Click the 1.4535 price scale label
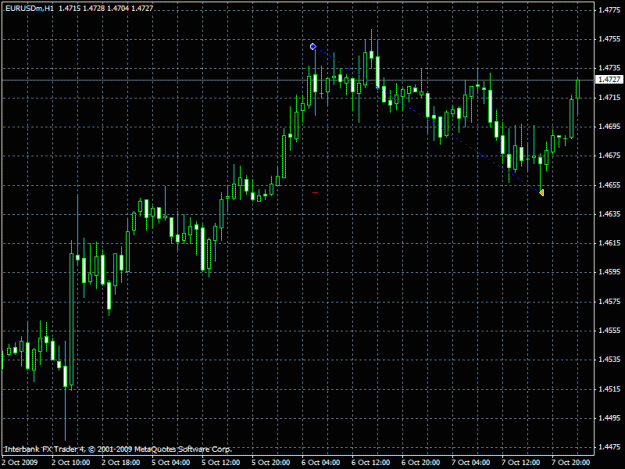 [609, 360]
